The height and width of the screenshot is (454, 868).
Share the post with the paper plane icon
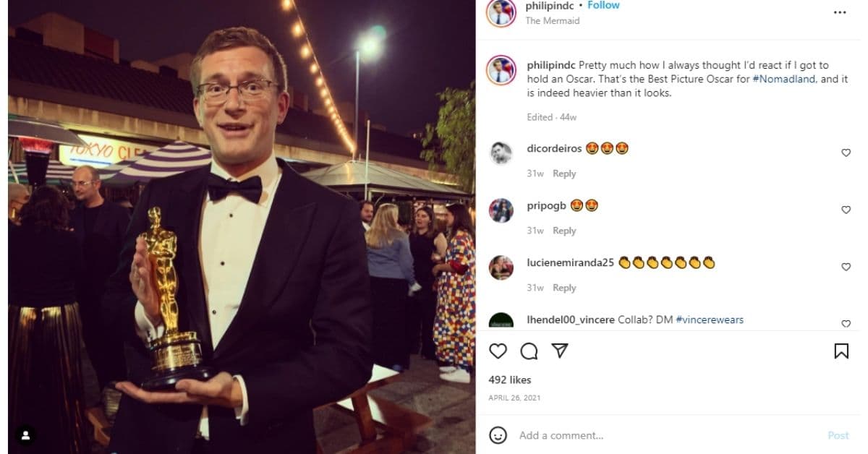(x=560, y=351)
